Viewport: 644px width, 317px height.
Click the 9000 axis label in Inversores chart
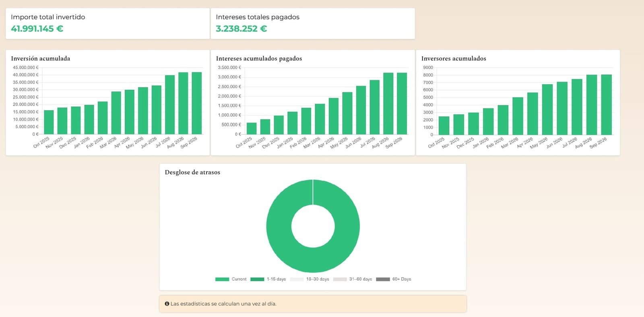click(x=428, y=68)
